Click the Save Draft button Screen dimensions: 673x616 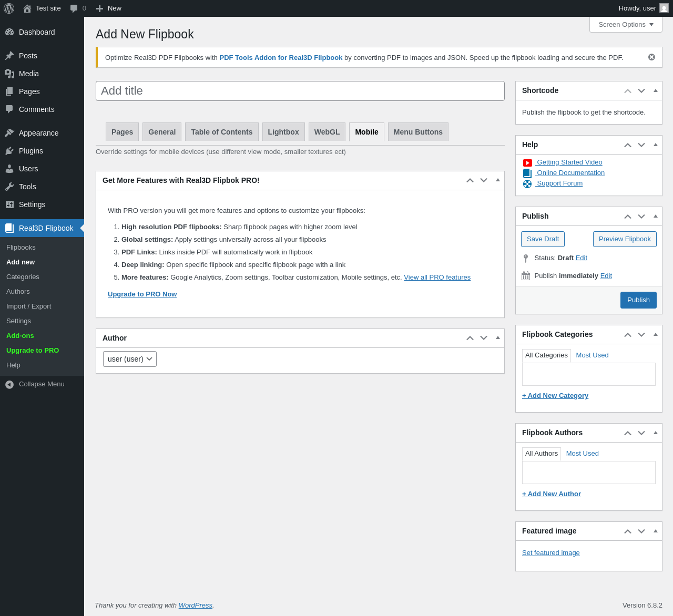[543, 239]
